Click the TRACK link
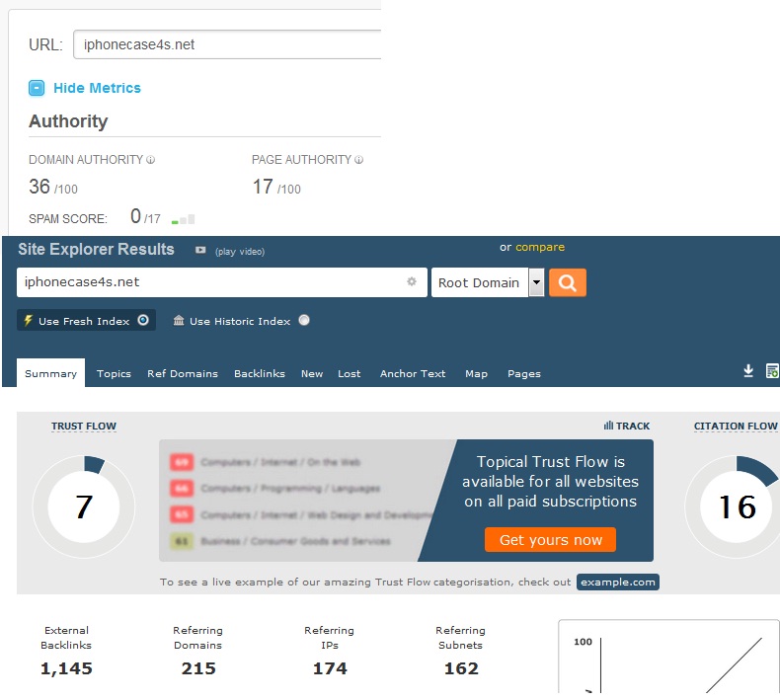Viewport: 780px width, 700px height. click(x=633, y=426)
